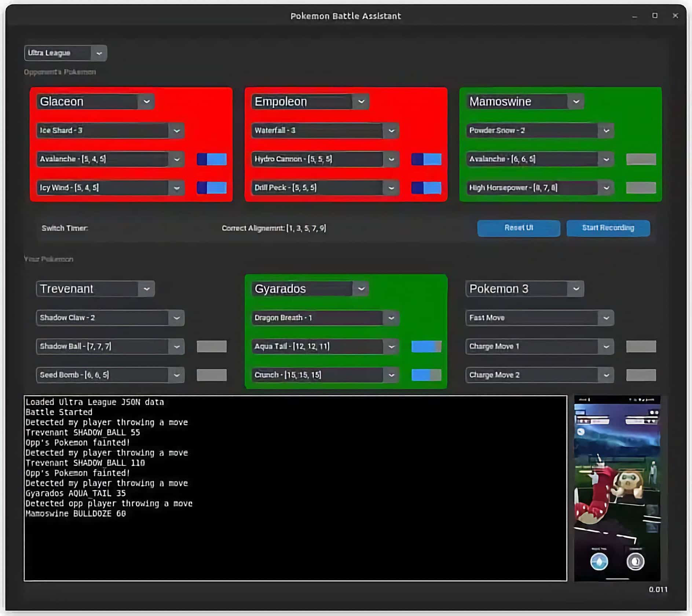Expand the Shadow Ball move dropdown
Viewport: 692px width, 616px height.
pos(110,346)
